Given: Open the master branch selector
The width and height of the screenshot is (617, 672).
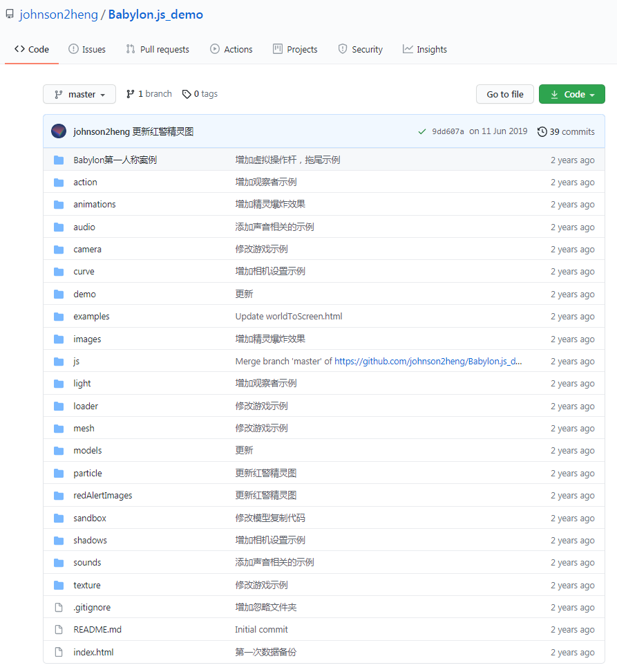Looking at the screenshot, I should pos(79,94).
